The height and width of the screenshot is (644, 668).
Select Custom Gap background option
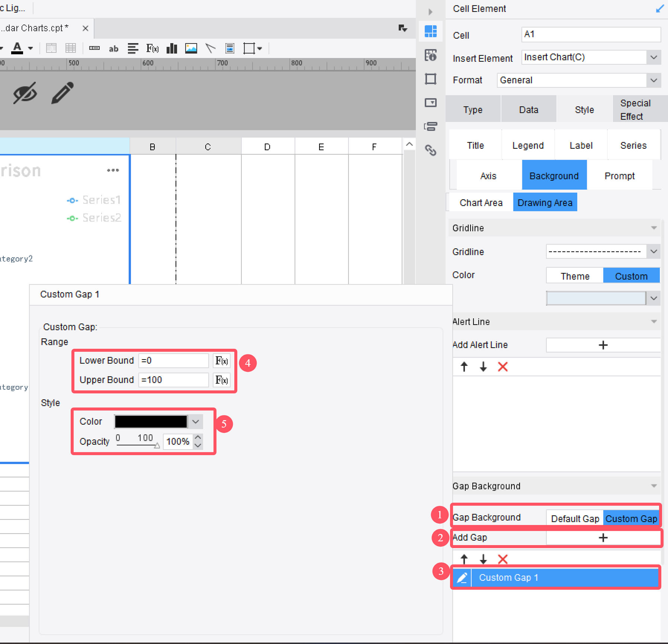tap(631, 519)
